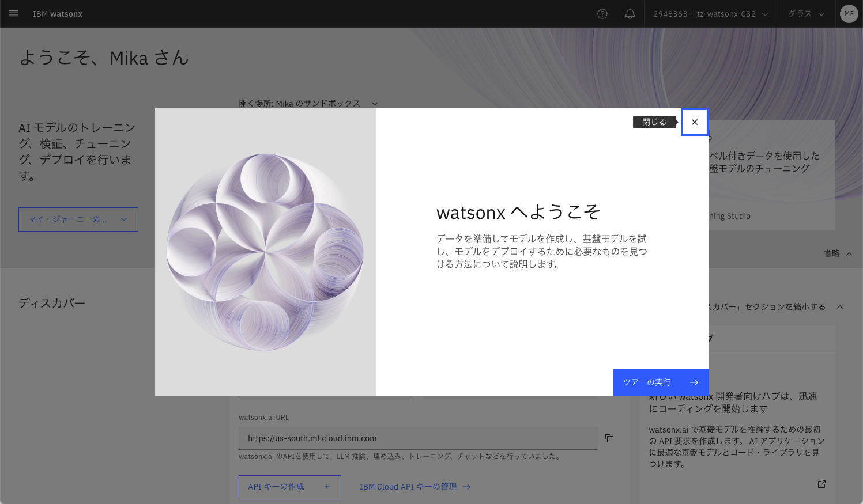863x504 pixels.
Task: Copy the watsonx.ai URL with copy icon
Action: [609, 438]
